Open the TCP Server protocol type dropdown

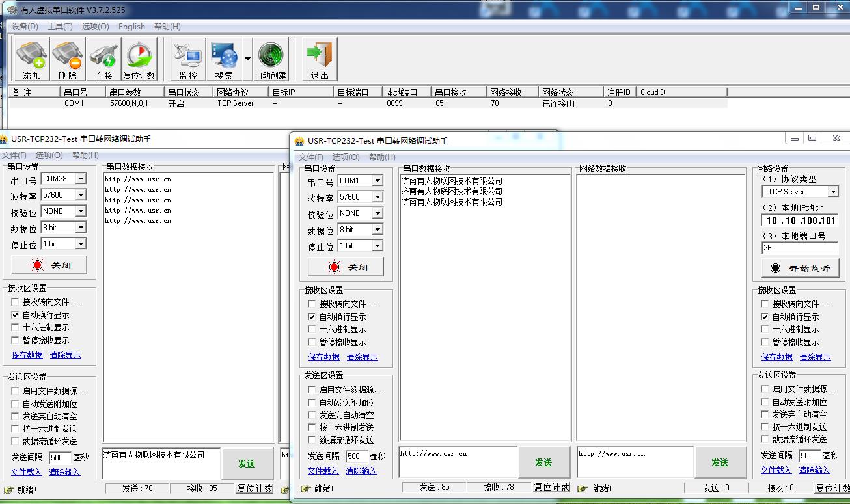832,192
